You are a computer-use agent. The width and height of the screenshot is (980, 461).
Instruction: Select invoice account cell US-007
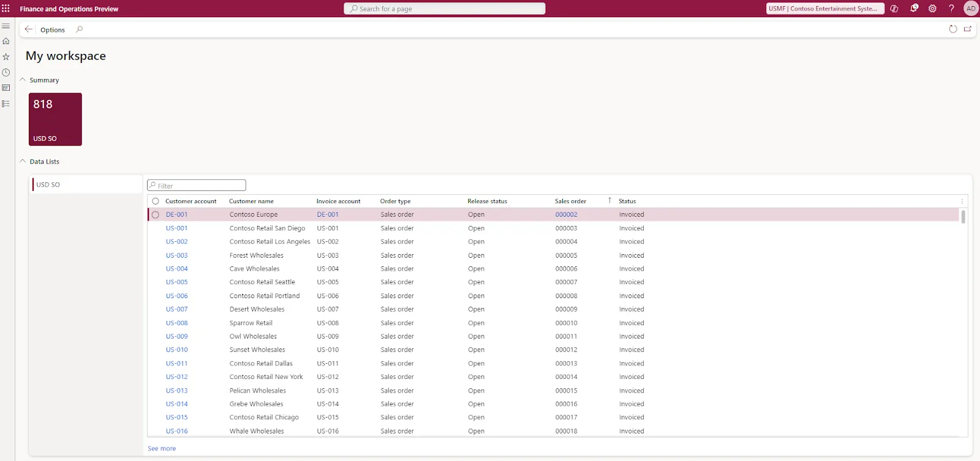(x=328, y=309)
